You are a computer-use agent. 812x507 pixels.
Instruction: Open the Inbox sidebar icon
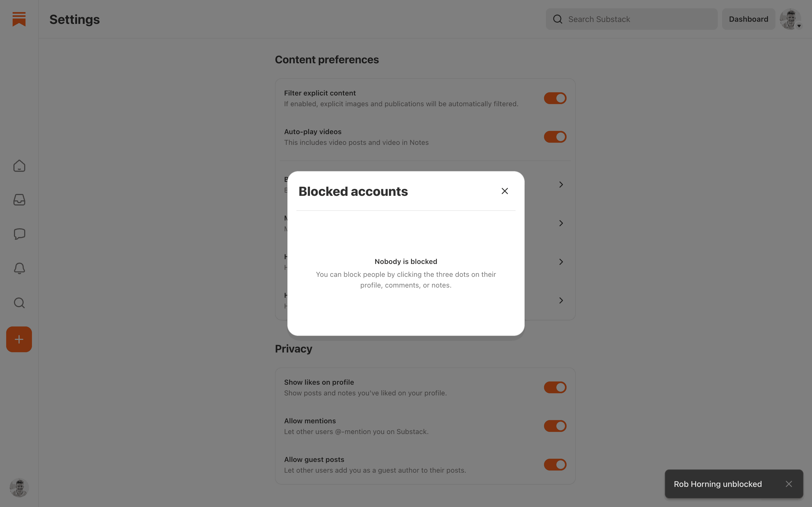[x=19, y=200]
